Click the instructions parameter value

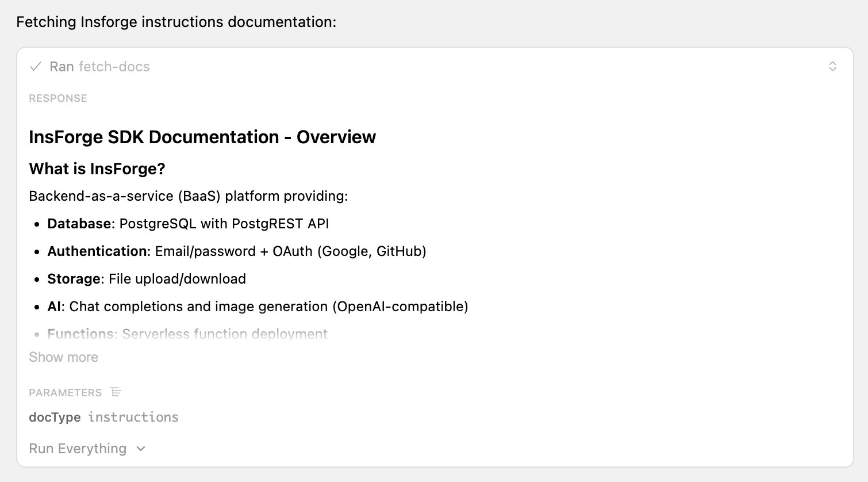[x=133, y=418]
